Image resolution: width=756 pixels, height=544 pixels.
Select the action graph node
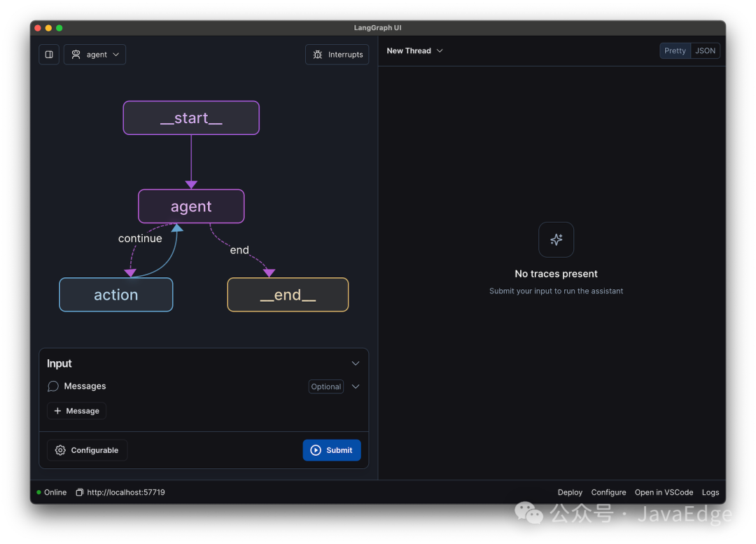click(x=116, y=295)
